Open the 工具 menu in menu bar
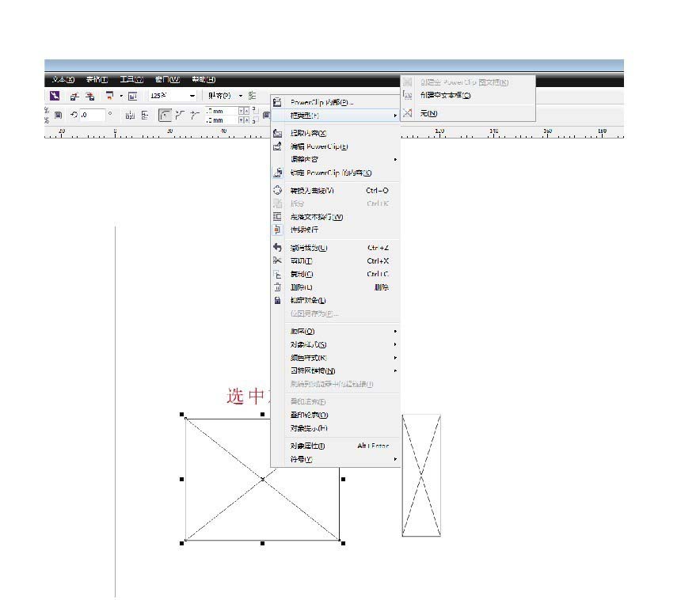The height and width of the screenshot is (600, 700). tap(131, 79)
